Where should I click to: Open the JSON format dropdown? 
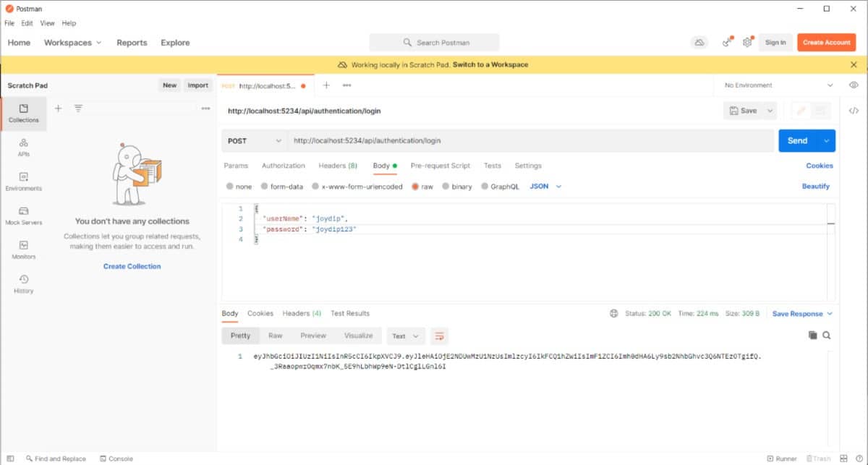point(545,187)
